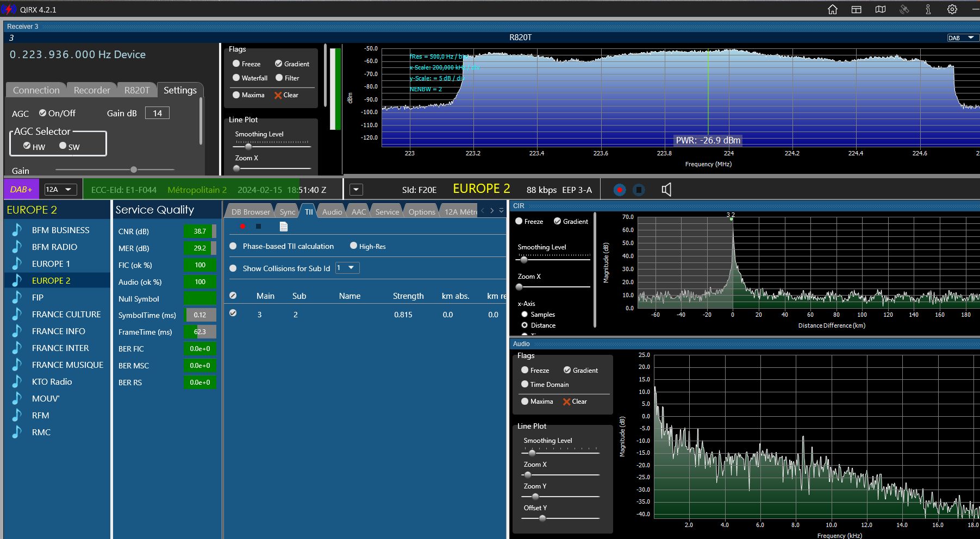Viewport: 980px width, 539px height.
Task: Open the Sub Id collision dropdown
Action: [x=347, y=268]
